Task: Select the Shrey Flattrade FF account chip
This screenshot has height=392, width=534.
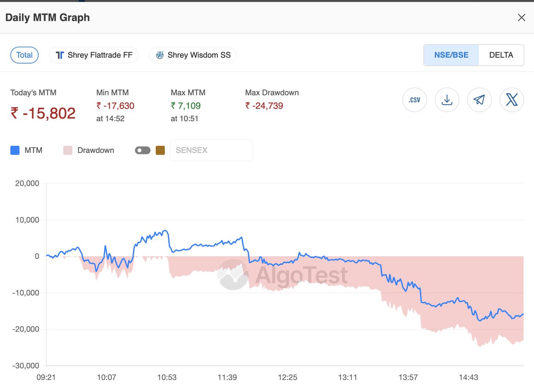Action: [94, 55]
